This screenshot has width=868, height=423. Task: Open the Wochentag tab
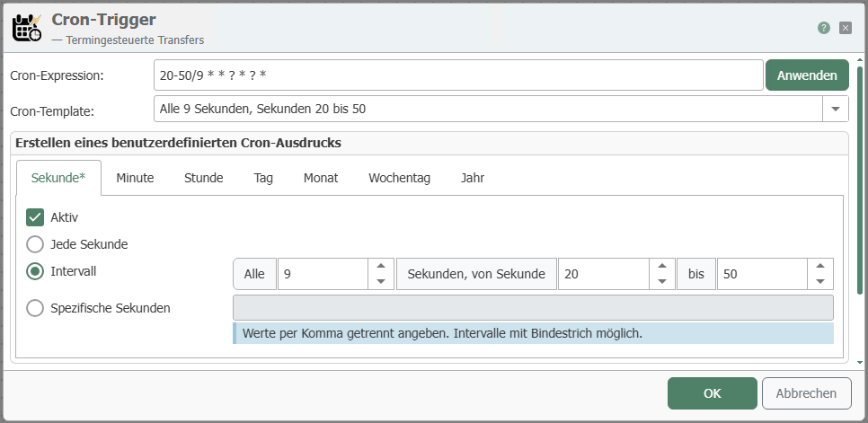click(399, 178)
